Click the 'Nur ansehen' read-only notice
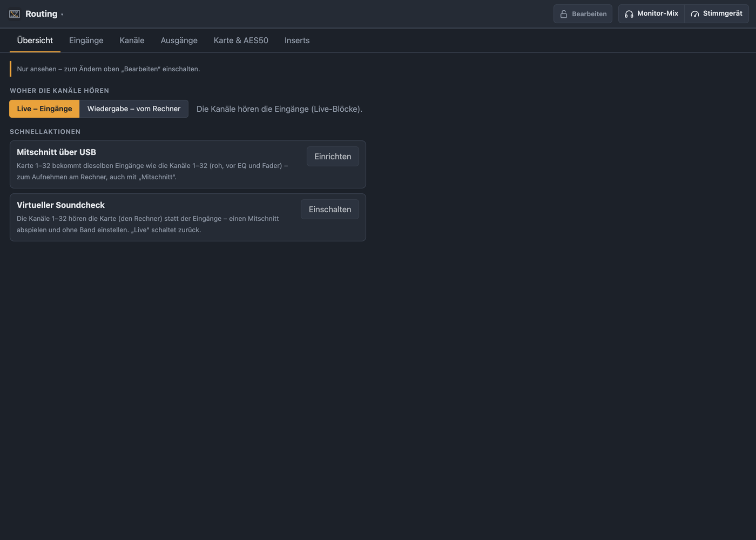The image size is (756, 540). click(x=108, y=69)
